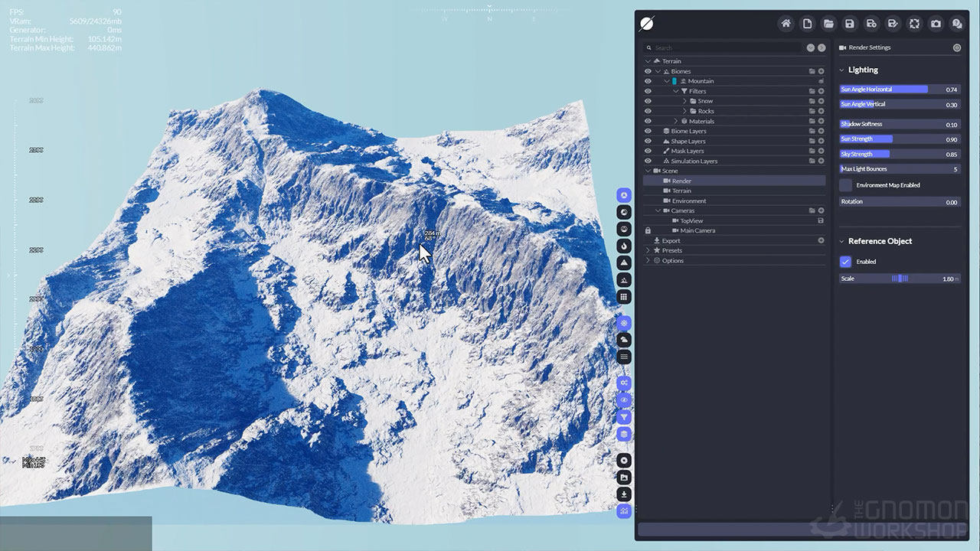Uncheck the Reference Object Enabled checkbox
The width and height of the screenshot is (980, 551).
845,262
